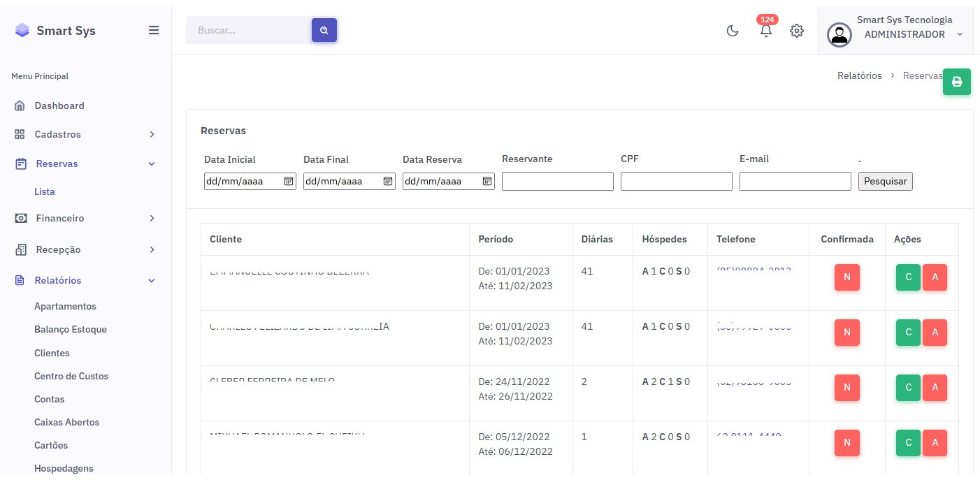
Task: Toggle dark mode with the moon icon
Action: click(733, 31)
